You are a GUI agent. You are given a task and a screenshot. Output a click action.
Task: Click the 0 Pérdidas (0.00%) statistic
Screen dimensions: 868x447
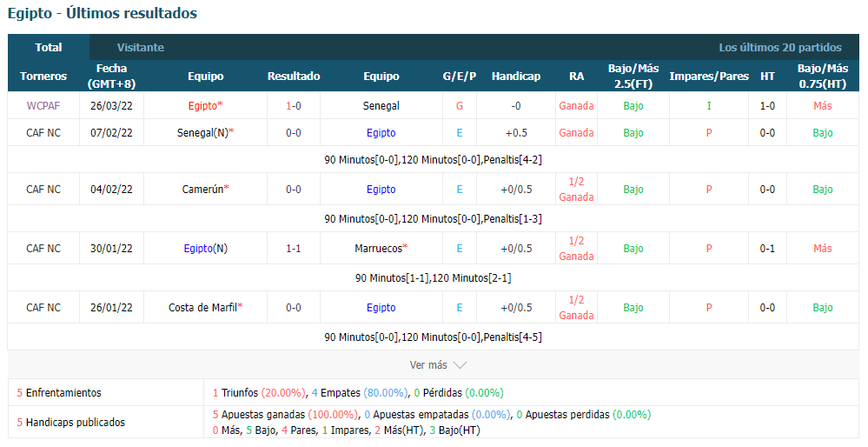point(459,393)
